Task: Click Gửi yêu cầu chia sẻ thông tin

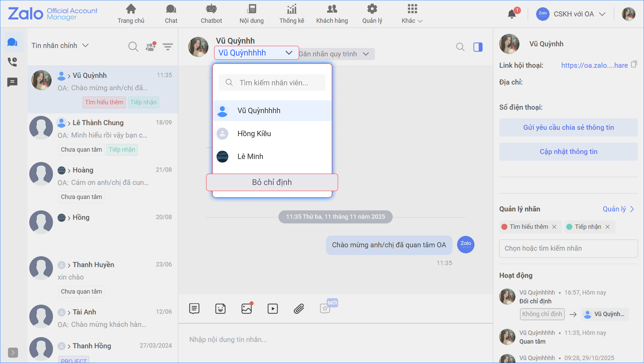Action: (568, 127)
